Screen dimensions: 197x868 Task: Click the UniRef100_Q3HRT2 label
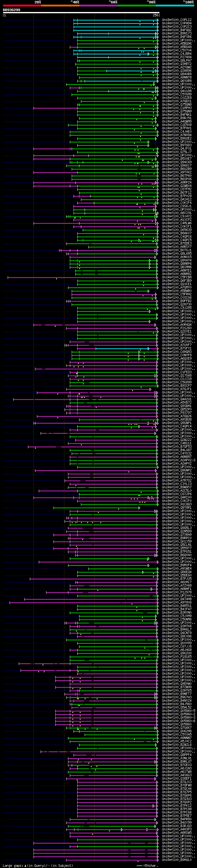[x=177, y=64]
